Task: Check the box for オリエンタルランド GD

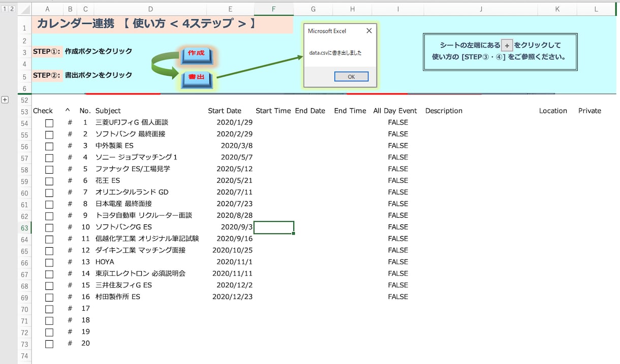Action: 49,193
